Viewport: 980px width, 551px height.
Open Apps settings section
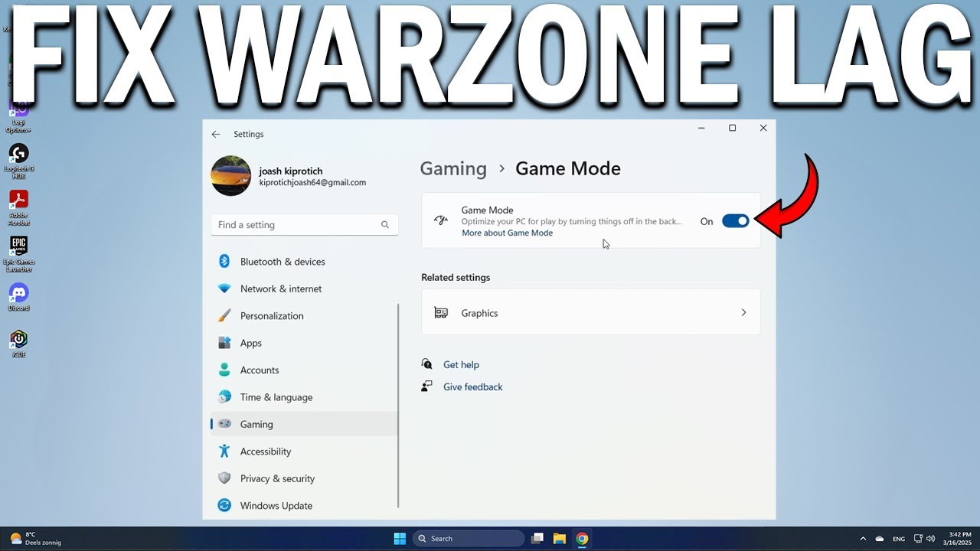304,343
